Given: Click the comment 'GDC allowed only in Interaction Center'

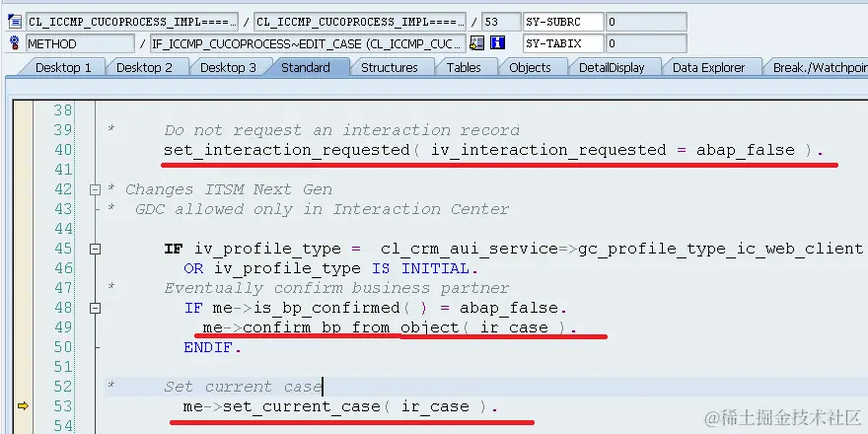Looking at the screenshot, I should 322,210.
